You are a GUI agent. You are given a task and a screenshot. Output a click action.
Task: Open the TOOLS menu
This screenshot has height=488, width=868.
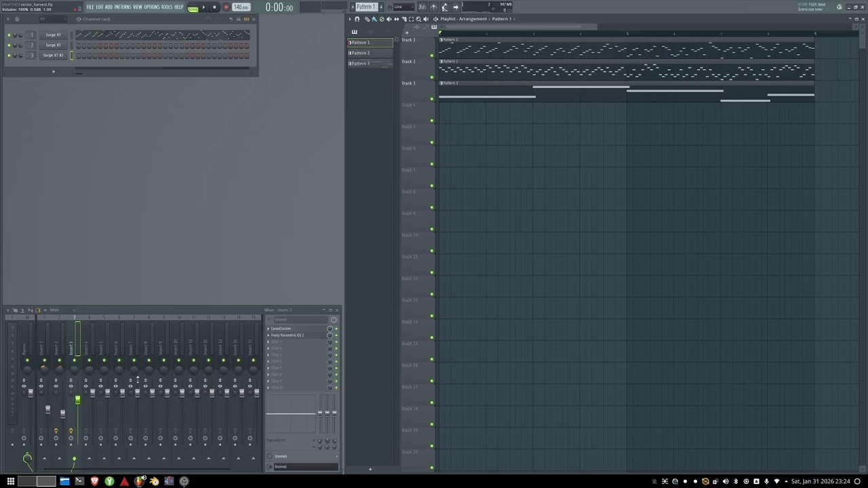pyautogui.click(x=166, y=7)
